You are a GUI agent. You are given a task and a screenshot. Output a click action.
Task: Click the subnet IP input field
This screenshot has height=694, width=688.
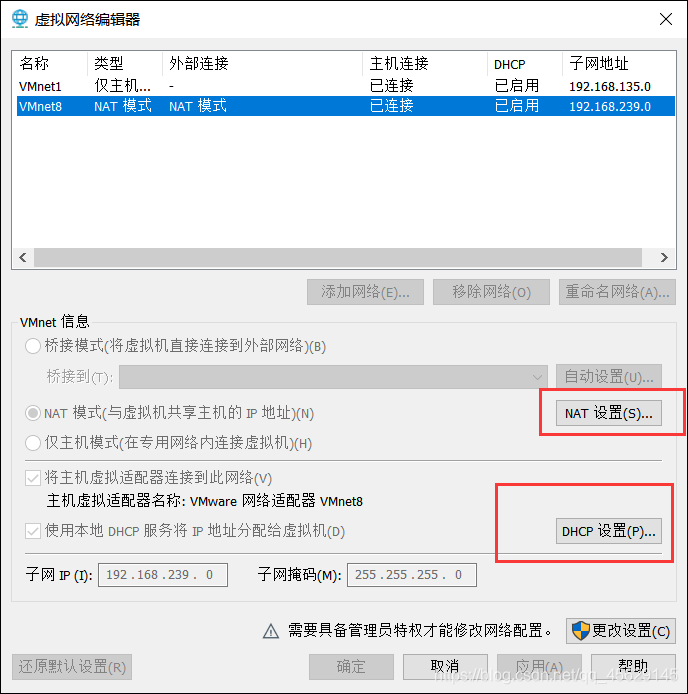[163, 575]
